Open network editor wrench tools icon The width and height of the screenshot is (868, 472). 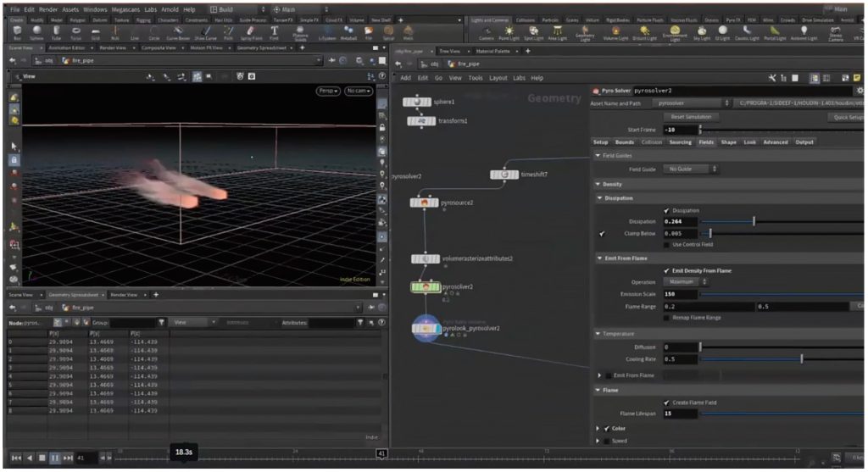[x=772, y=78]
